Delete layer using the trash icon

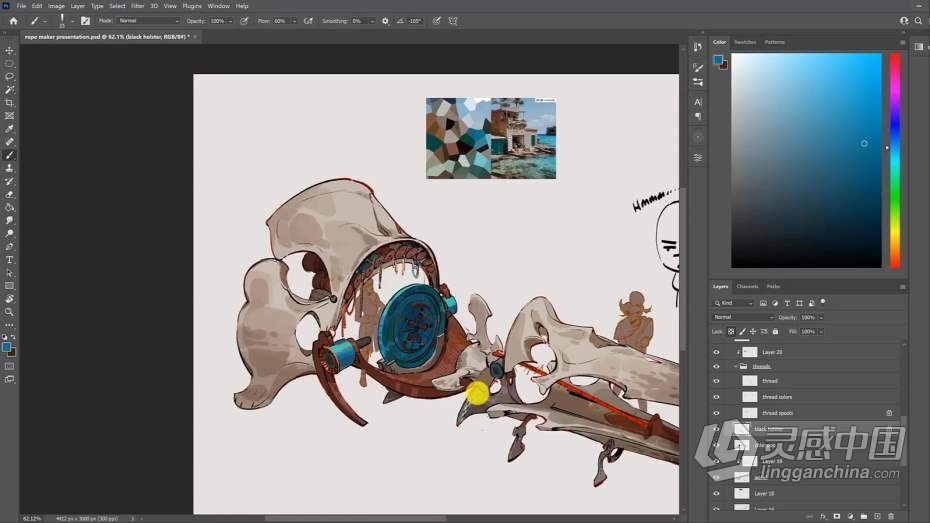tap(891, 516)
